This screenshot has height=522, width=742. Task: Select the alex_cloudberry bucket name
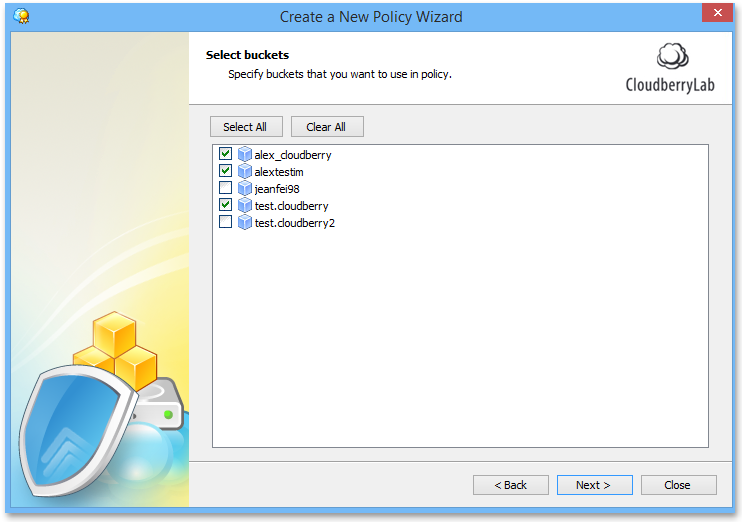(293, 155)
